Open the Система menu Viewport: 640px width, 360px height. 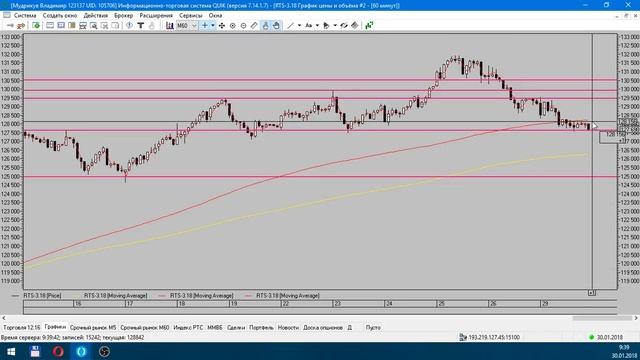[25, 16]
